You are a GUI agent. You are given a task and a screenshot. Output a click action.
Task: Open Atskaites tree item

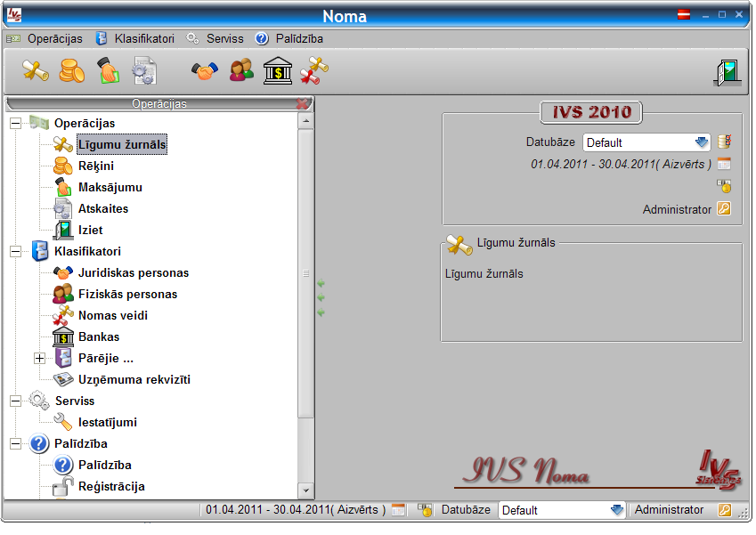click(x=103, y=208)
